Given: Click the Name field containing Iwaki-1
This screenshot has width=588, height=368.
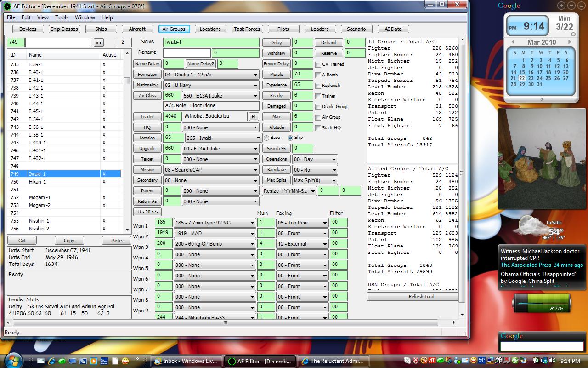Looking at the screenshot, I should [x=211, y=42].
